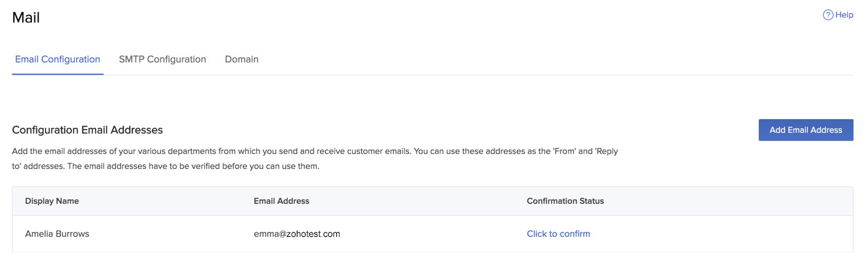Click the blank area right of Domain tab
The width and height of the screenshot is (868, 265).
499,59
